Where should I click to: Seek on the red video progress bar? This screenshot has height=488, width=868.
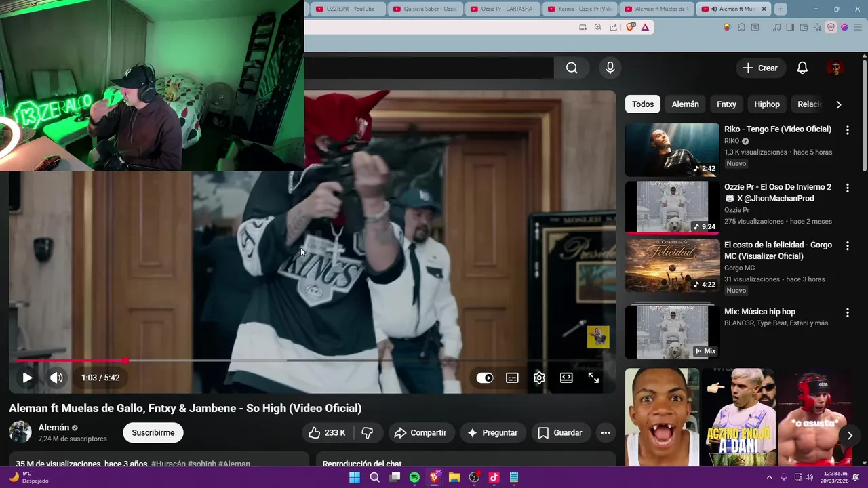pos(312,361)
